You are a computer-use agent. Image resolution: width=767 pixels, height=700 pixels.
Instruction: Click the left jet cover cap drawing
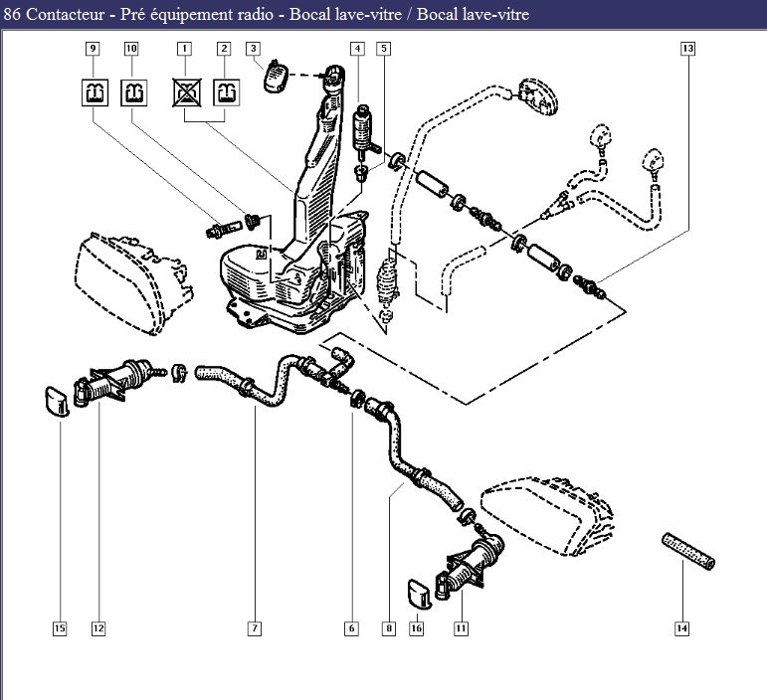pos(58,402)
